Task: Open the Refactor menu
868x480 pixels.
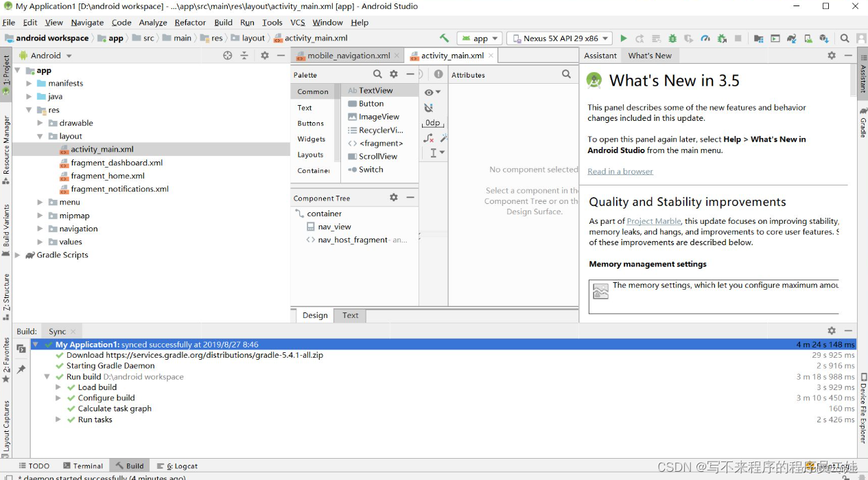Action: 190,22
